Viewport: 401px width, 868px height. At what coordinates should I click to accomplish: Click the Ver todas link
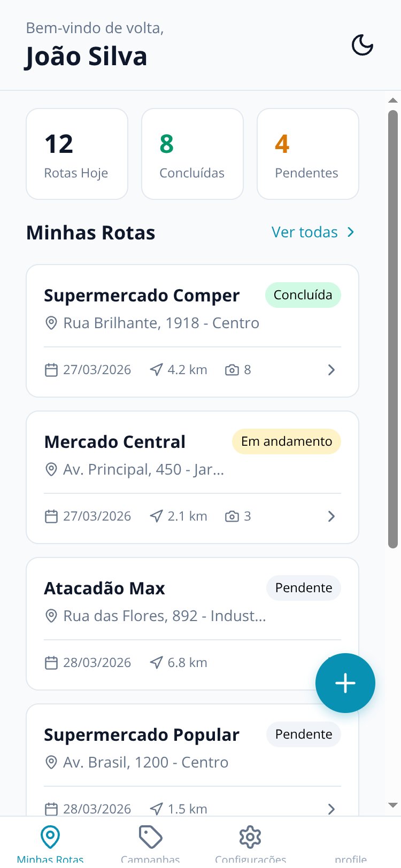click(x=313, y=232)
